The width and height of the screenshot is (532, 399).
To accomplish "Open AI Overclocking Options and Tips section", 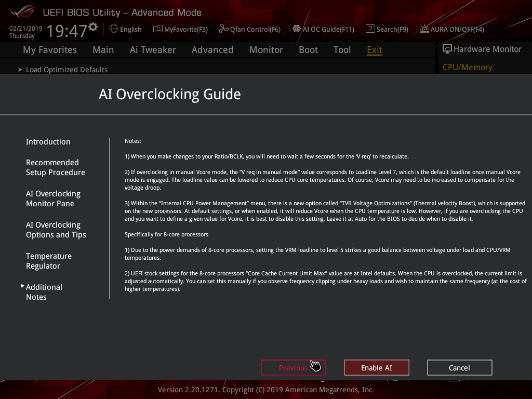I will 56,230.
